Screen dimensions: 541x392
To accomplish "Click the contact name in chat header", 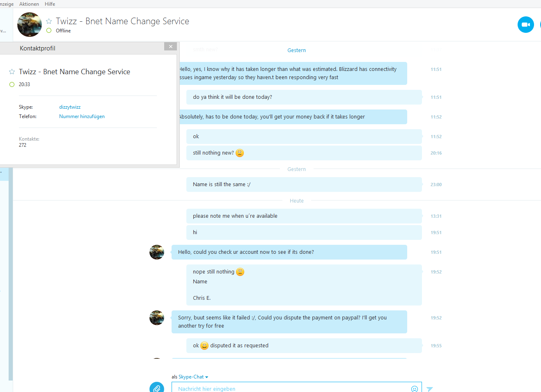I will tap(122, 21).
